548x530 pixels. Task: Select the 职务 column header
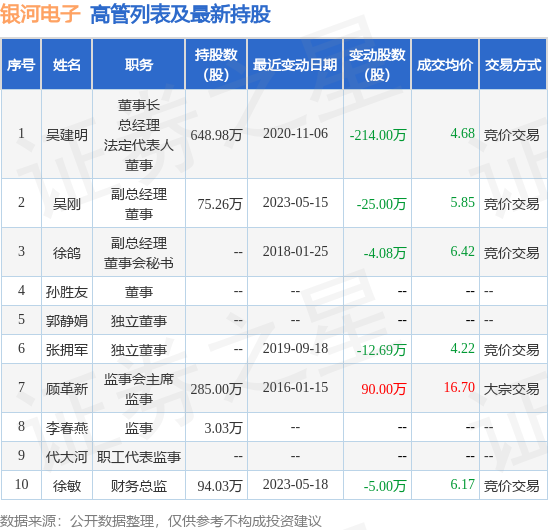139,65
